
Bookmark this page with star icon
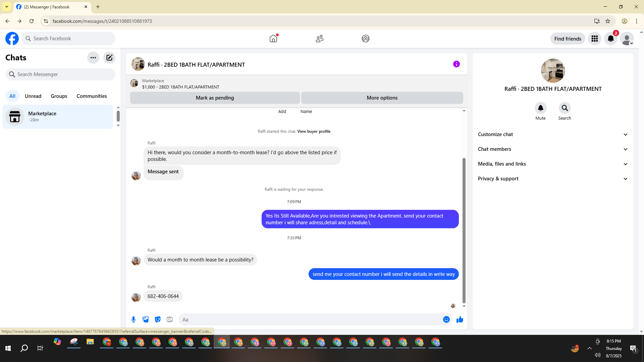(608, 21)
